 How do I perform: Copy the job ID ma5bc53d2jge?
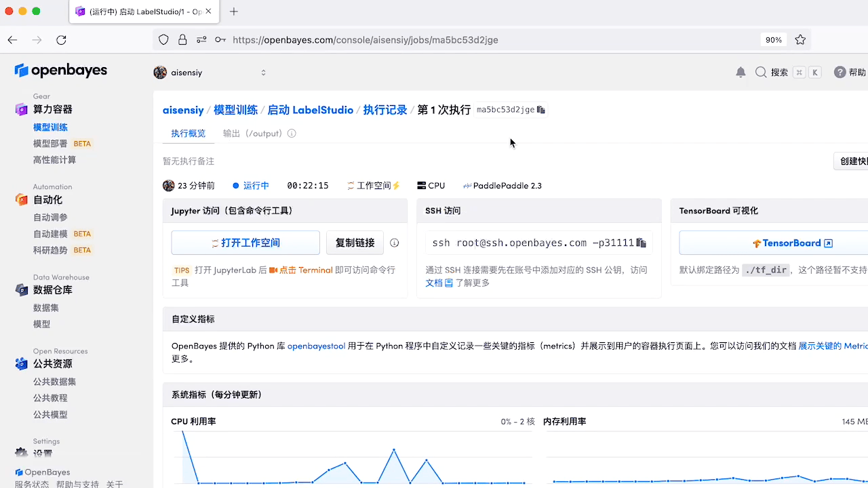tap(540, 110)
